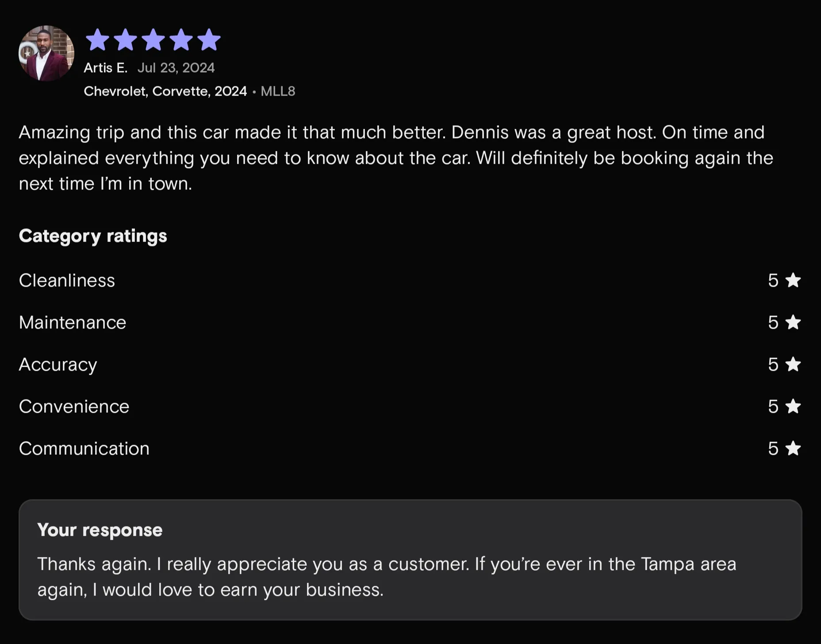The image size is (821, 644).
Task: Click the Cleanliness white star icon
Action: [793, 280]
